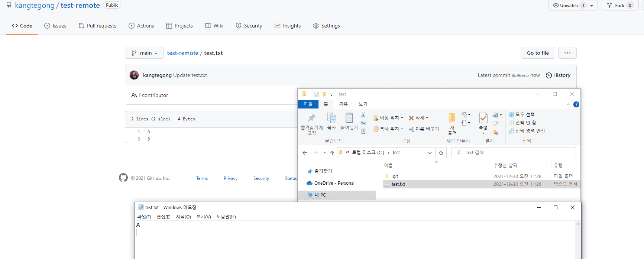This screenshot has height=259, width=644.
Task: Click the test-remote breadcrumb link
Action: click(x=183, y=53)
